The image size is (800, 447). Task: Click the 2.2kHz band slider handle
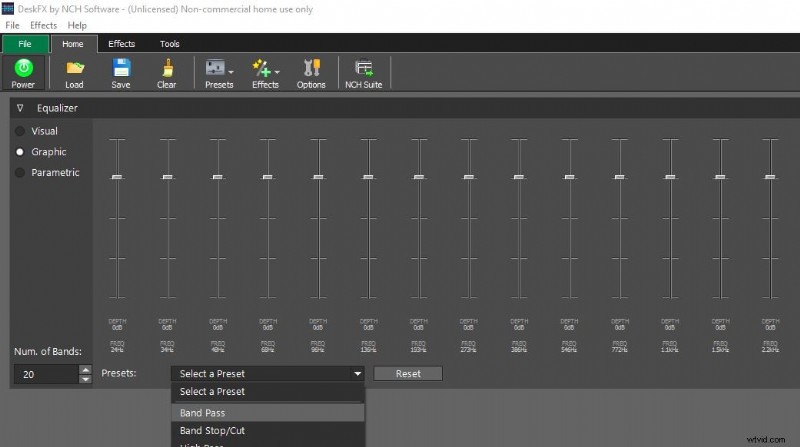point(770,177)
